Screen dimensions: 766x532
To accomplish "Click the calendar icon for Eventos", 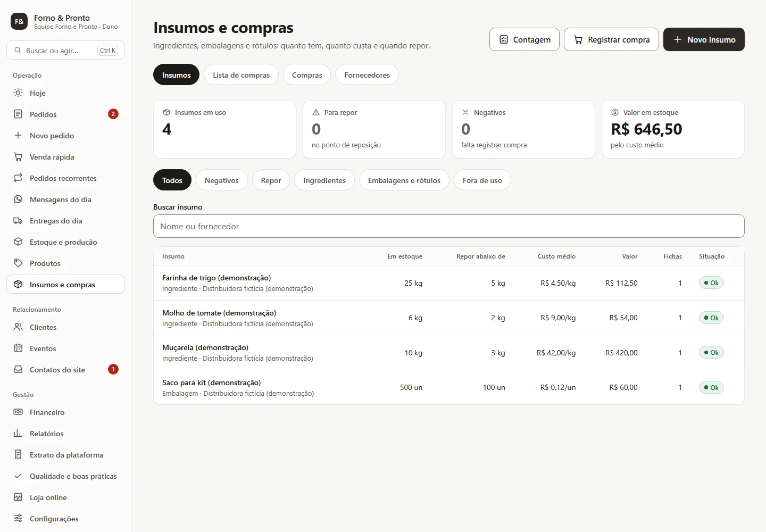I will pyautogui.click(x=18, y=348).
